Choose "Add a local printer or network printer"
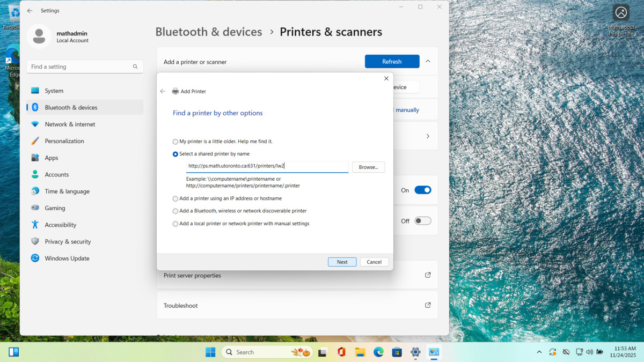This screenshot has width=644, height=362. (175, 224)
